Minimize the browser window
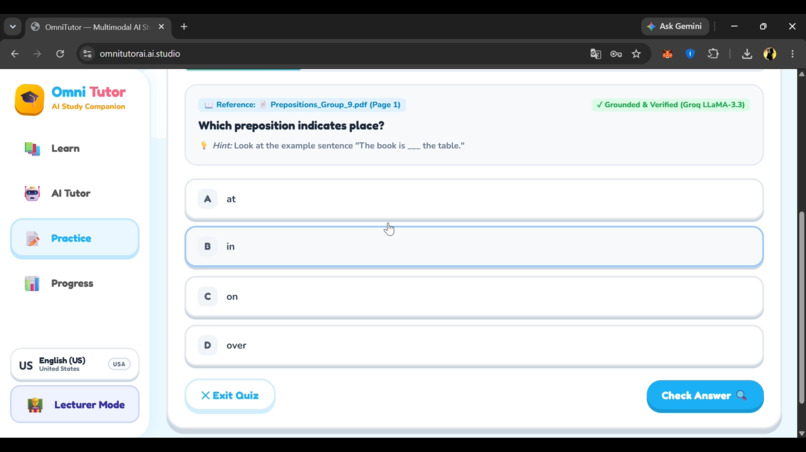Image resolution: width=806 pixels, height=452 pixels. pyautogui.click(x=734, y=26)
